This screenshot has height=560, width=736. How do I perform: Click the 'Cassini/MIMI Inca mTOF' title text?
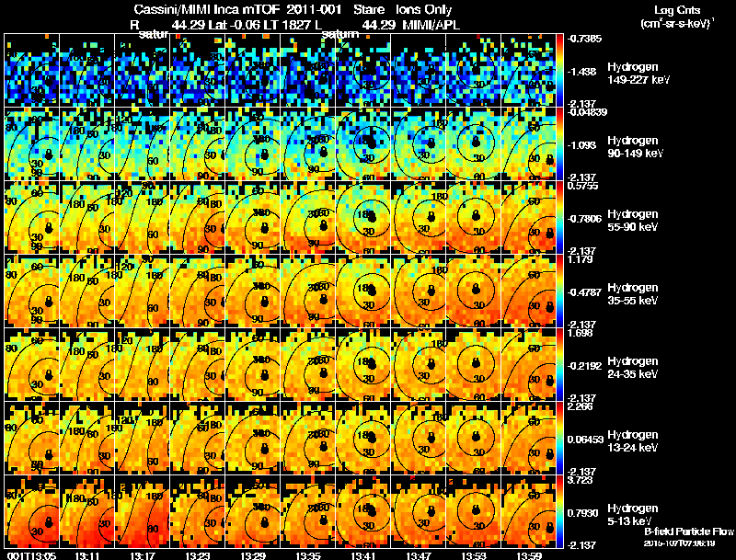(x=206, y=9)
